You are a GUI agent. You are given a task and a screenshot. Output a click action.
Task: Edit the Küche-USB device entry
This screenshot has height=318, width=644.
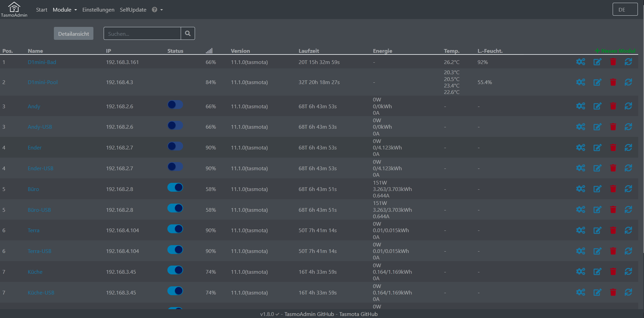597,292
